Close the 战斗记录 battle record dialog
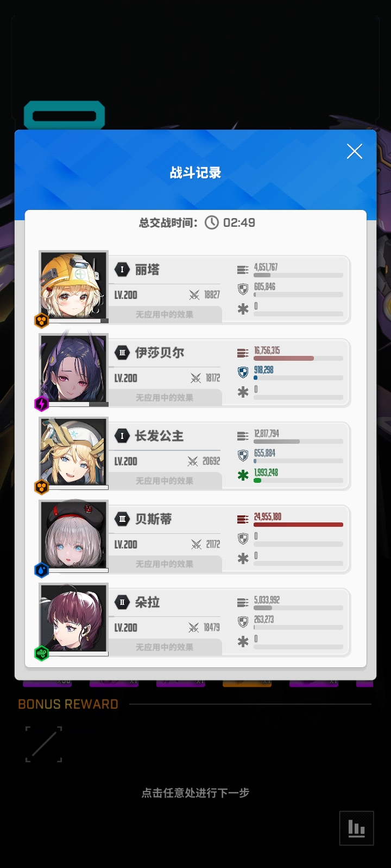Image resolution: width=391 pixels, height=868 pixels. click(x=355, y=151)
